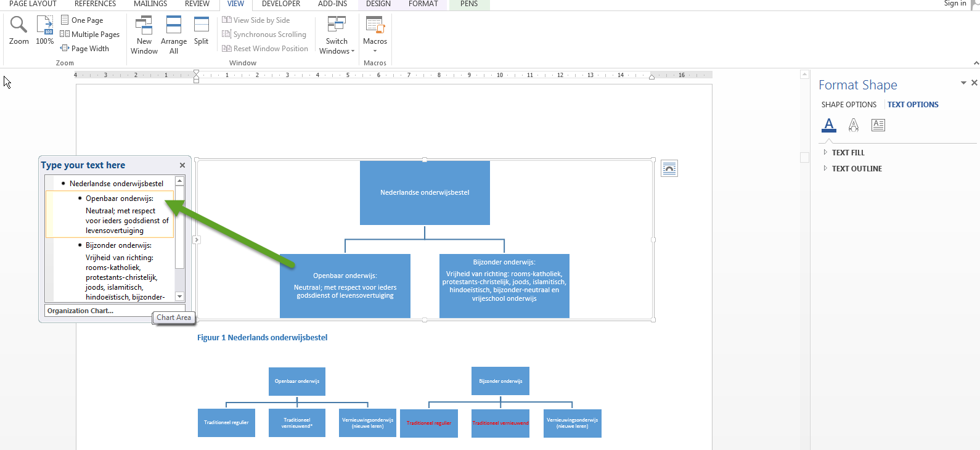Image resolution: width=980 pixels, height=450 pixels.
Task: Open a New Window
Action: click(x=144, y=35)
